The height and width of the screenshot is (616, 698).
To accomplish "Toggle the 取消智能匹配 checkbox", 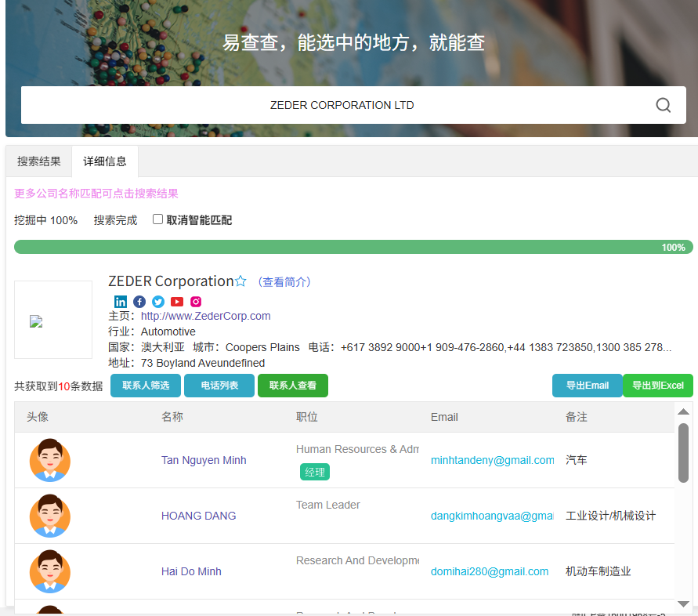I will tap(157, 219).
